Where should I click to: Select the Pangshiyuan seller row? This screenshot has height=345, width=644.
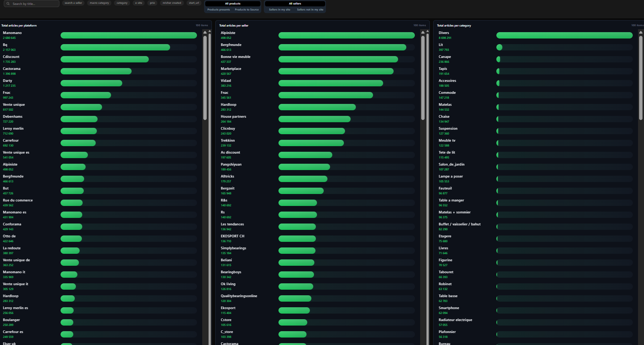(x=318, y=167)
